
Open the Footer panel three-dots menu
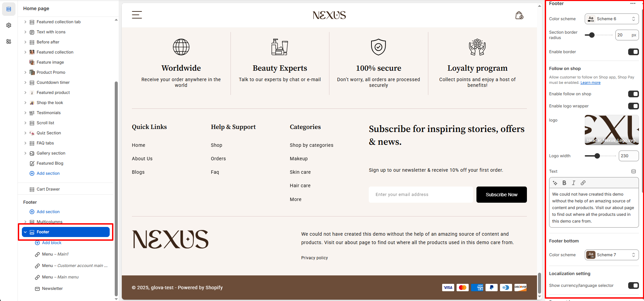point(633,4)
